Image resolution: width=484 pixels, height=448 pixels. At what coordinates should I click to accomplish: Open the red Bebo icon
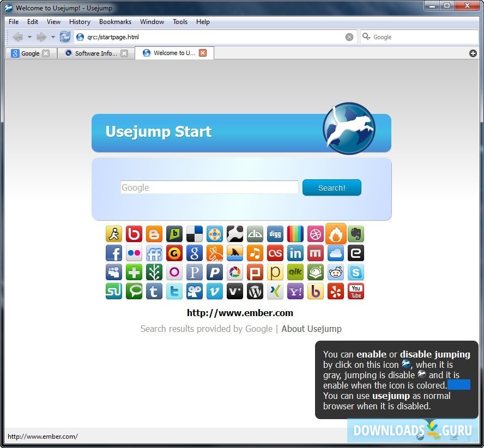click(134, 234)
